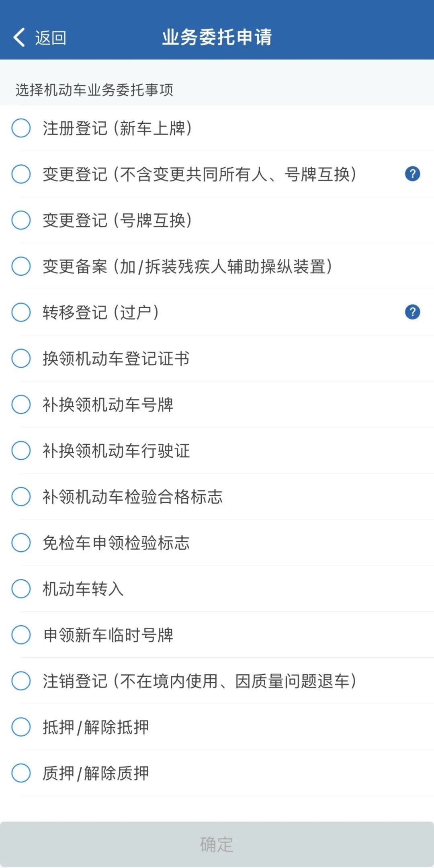This screenshot has width=434, height=868.
Task: Select 质押/解除质押 radio option
Action: pyautogui.click(x=21, y=773)
